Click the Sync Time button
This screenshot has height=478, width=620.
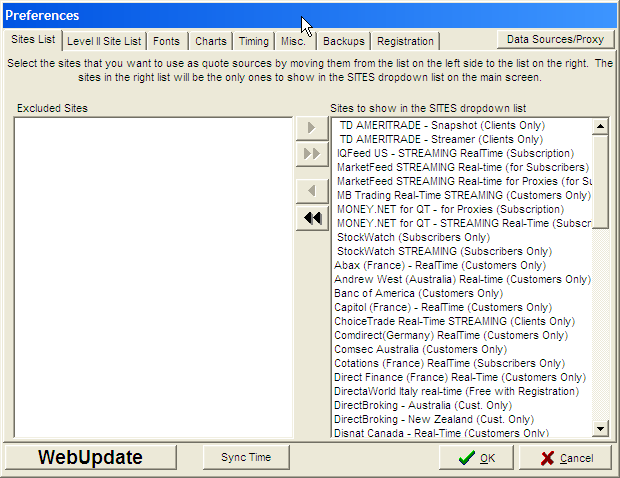246,457
